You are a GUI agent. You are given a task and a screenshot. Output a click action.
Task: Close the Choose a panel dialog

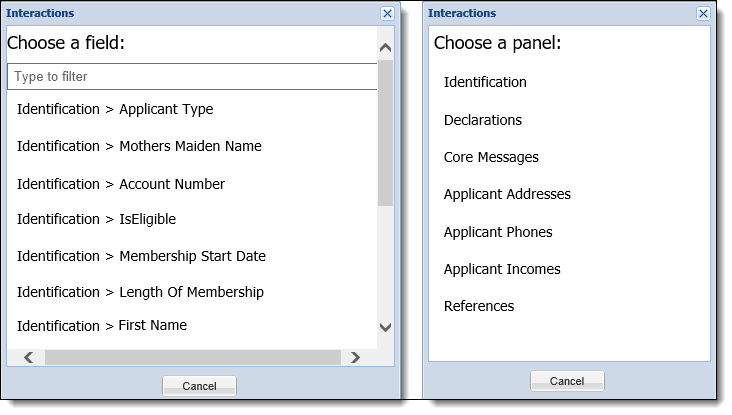703,14
